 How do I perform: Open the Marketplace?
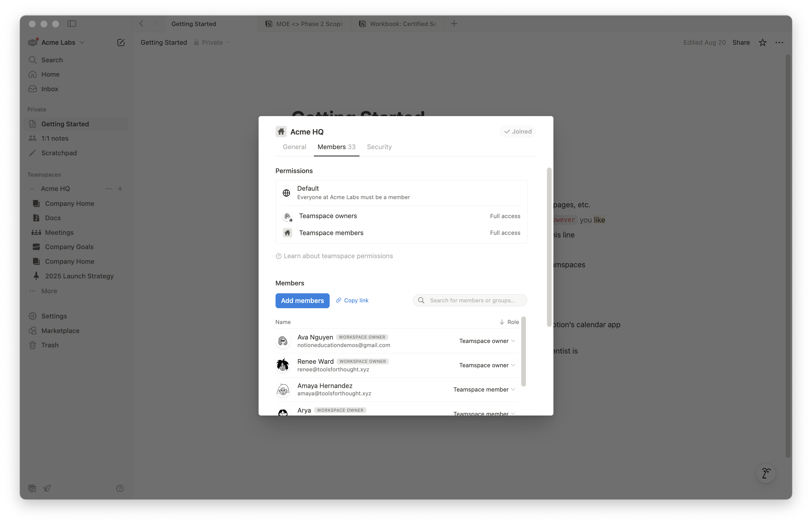60,330
